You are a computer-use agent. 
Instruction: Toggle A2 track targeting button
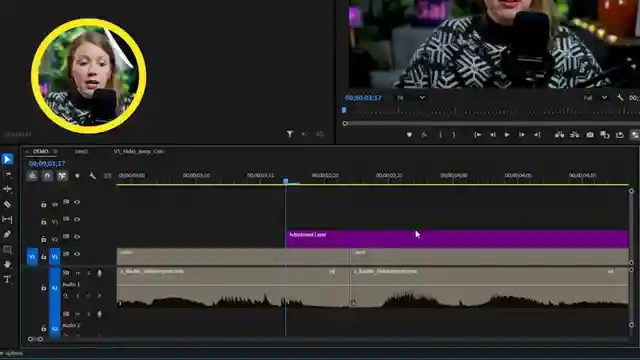click(x=55, y=328)
